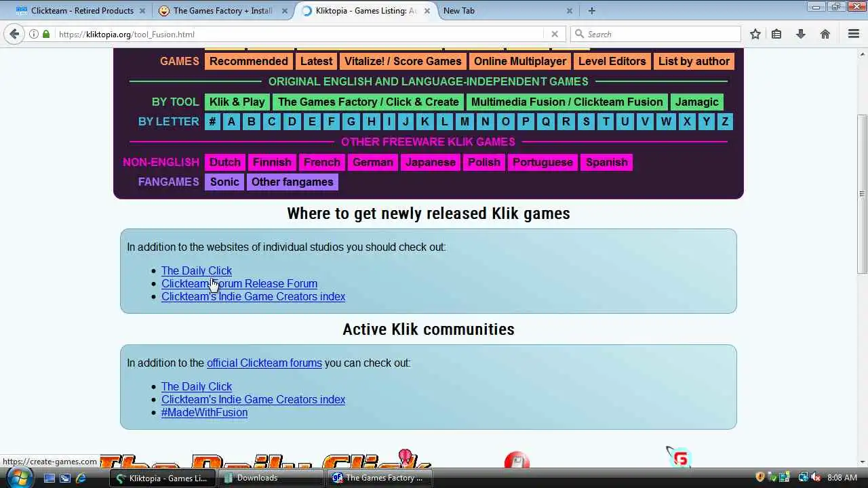Open The Games Factory taskbar window
Image resolution: width=868 pixels, height=488 pixels.
point(380,478)
